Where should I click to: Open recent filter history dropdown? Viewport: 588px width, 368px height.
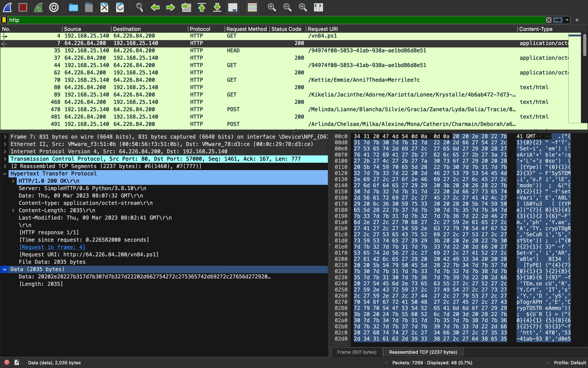point(567,20)
